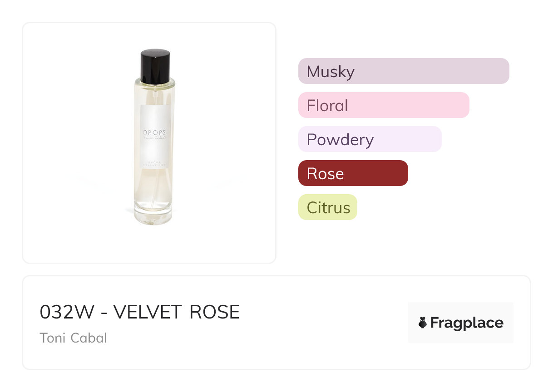
Task: Click the DROPS text on the bottle label
Action: (154, 132)
